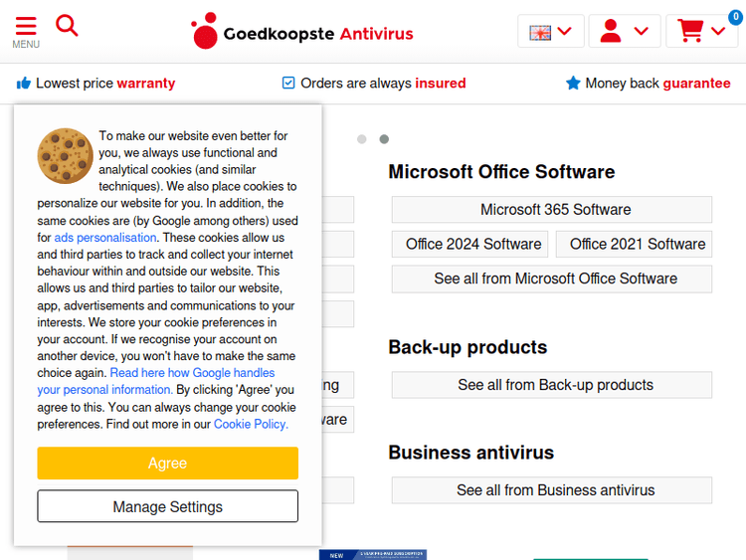Click the cookie image in consent dialog
746x560 pixels.
tap(66, 155)
